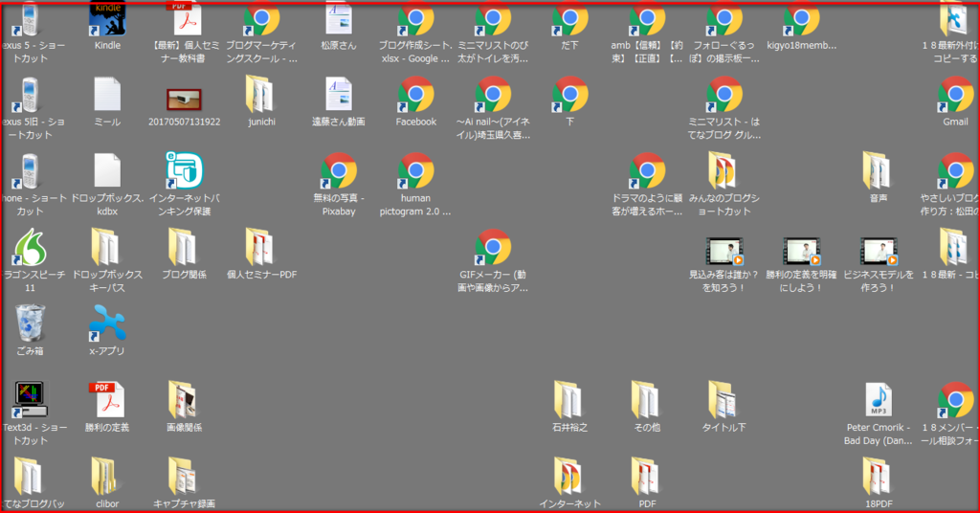Select the 松原さん document icon
980x513 pixels.
(x=339, y=19)
